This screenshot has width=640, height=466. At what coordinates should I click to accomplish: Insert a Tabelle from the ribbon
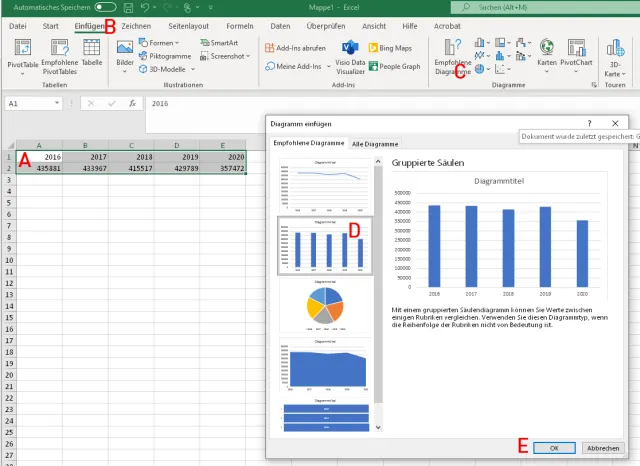point(92,52)
